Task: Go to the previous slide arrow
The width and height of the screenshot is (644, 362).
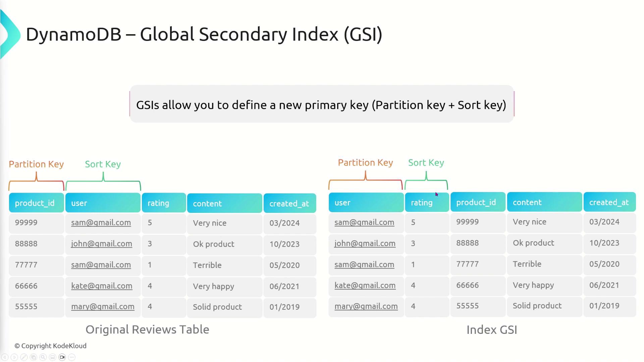Action: tap(5, 357)
